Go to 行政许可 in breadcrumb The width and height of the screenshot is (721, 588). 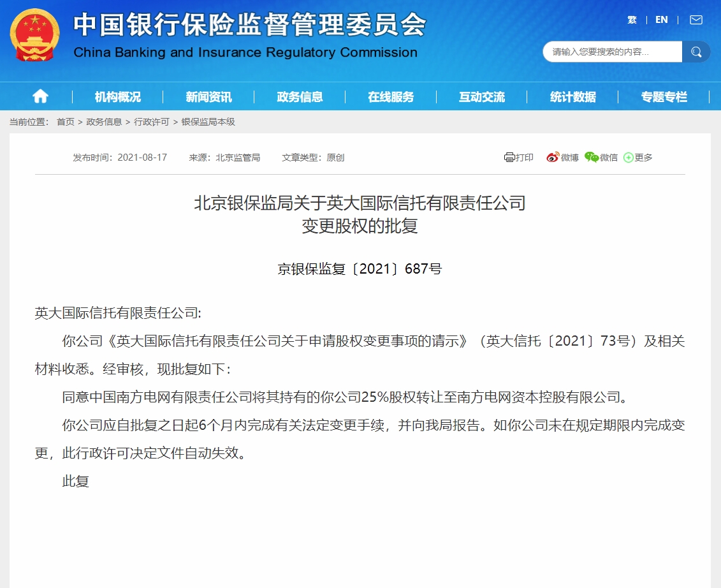point(152,121)
